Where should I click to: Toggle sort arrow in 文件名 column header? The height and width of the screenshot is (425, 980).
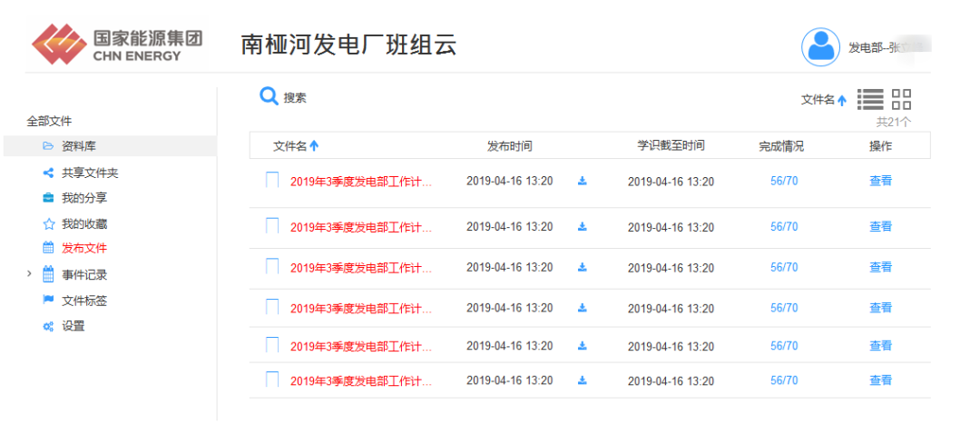tap(314, 145)
